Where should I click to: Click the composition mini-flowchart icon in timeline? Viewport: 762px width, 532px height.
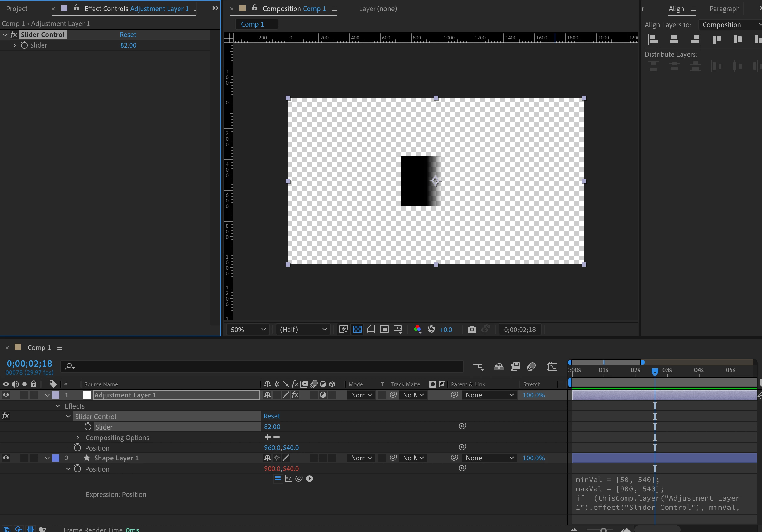[x=478, y=366]
